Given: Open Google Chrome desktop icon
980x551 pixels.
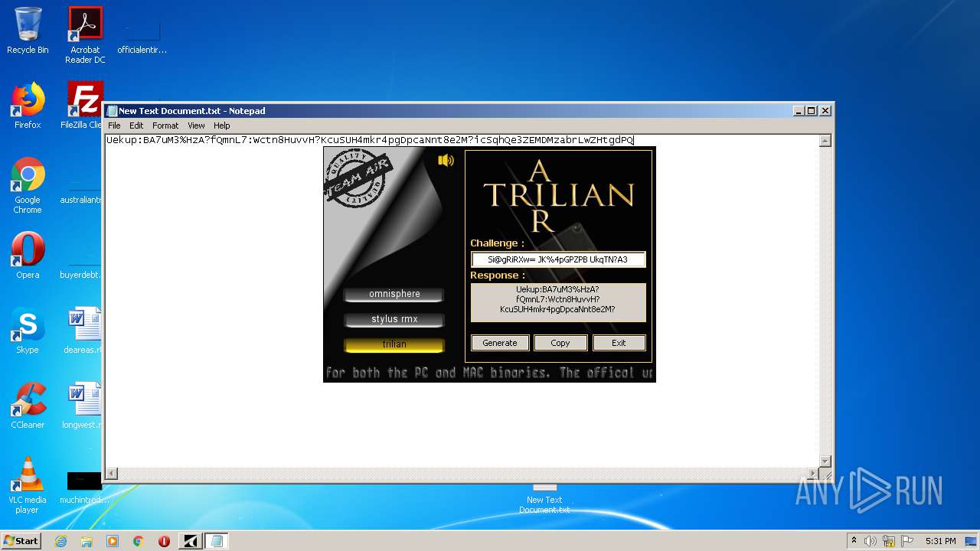Looking at the screenshot, I should pos(28,185).
